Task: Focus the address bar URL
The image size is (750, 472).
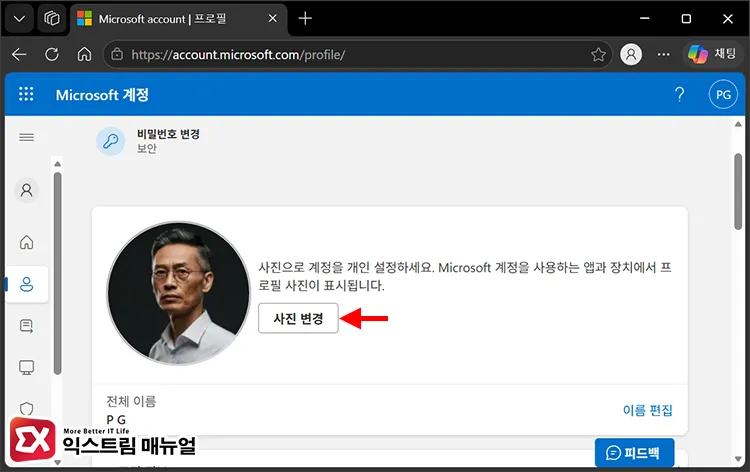Action: [238, 55]
